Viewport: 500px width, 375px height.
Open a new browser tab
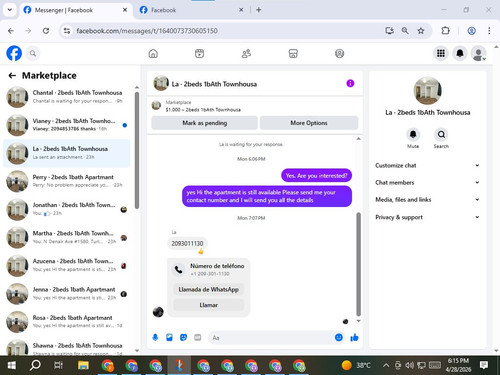(258, 10)
